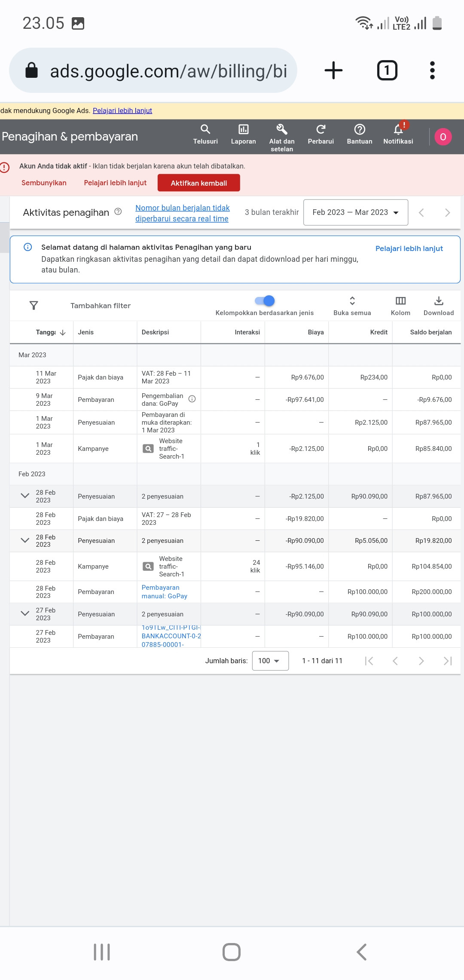Open the Notifikasi bell icon
Viewport: 464px width, 980px height.
398,129
